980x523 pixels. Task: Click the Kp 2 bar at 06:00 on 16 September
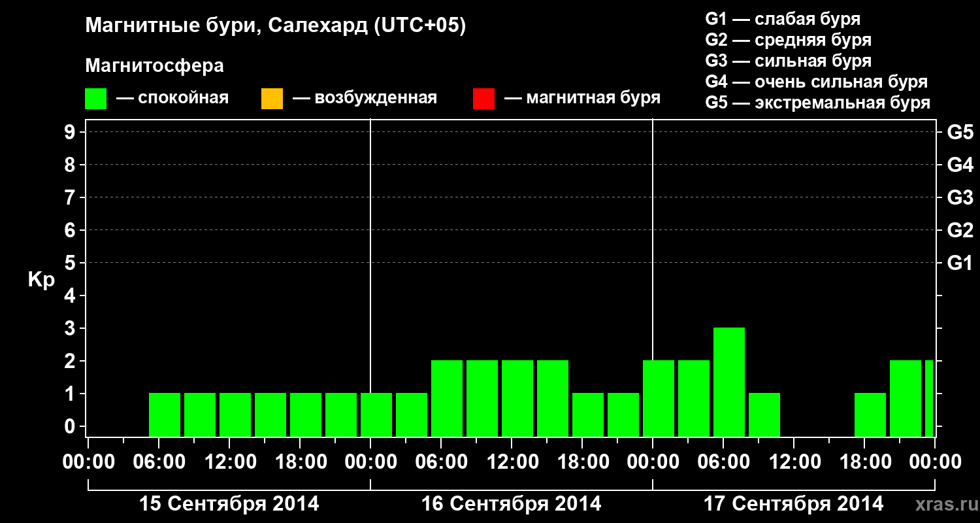tap(447, 398)
